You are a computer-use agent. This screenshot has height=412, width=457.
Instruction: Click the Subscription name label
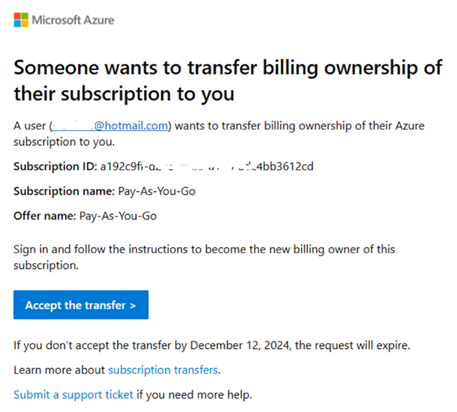64,191
